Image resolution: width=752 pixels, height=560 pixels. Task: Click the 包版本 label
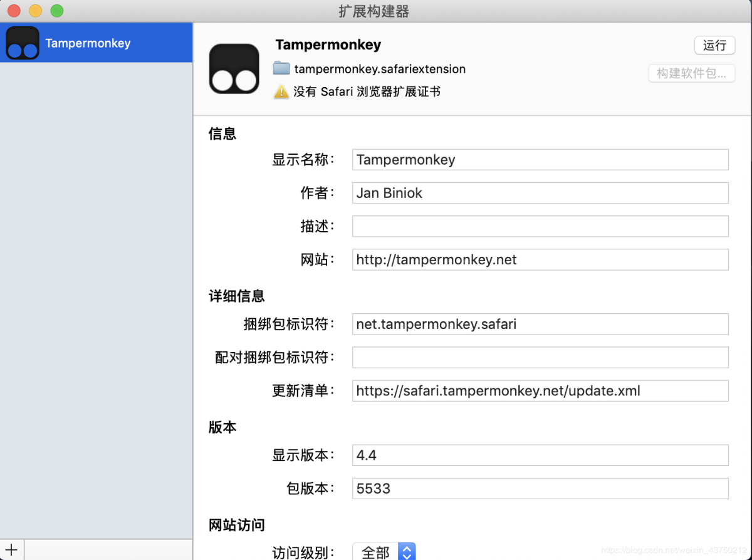(311, 489)
